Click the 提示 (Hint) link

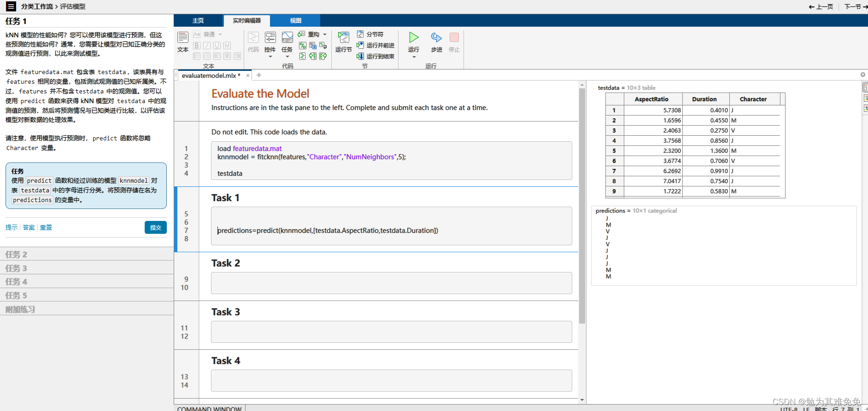(12, 227)
